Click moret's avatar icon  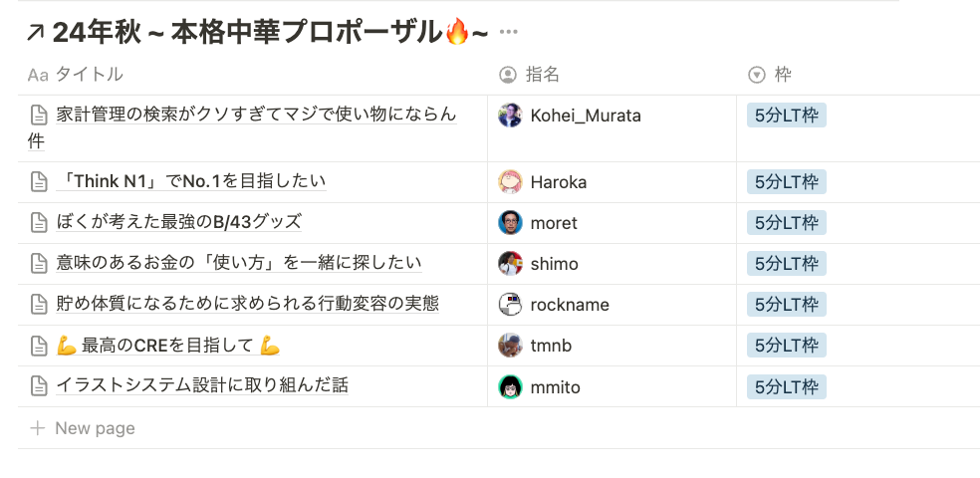click(510, 223)
